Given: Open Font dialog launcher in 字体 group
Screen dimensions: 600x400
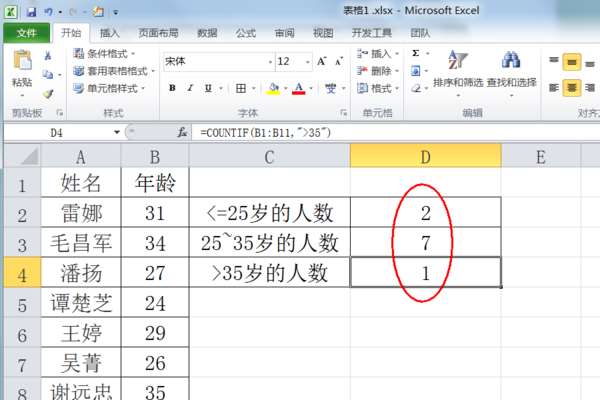Looking at the screenshot, I should (x=344, y=113).
